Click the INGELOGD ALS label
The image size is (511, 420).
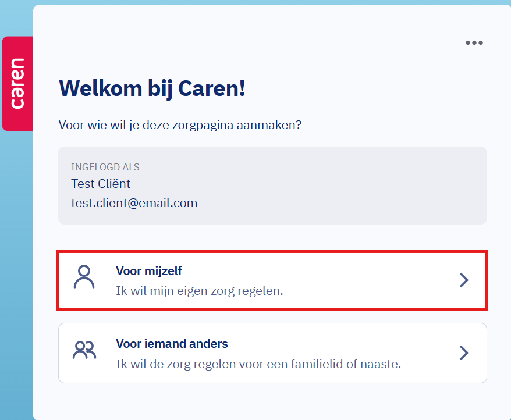(105, 167)
